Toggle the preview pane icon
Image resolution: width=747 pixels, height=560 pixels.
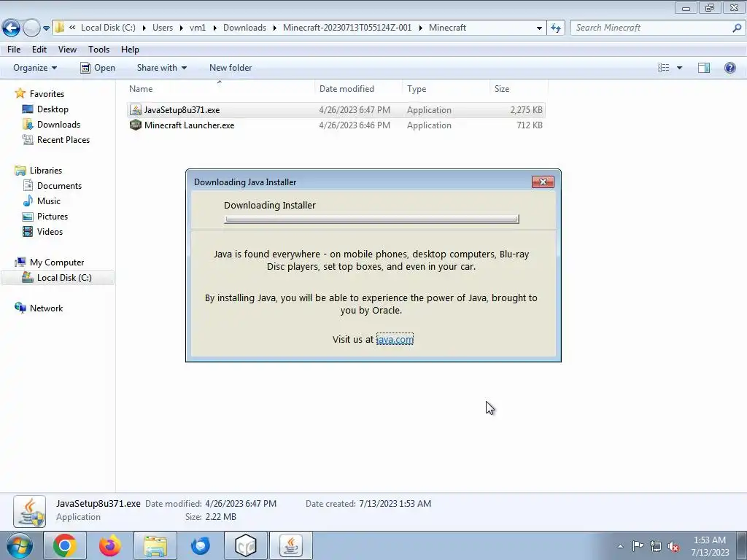[x=704, y=68]
